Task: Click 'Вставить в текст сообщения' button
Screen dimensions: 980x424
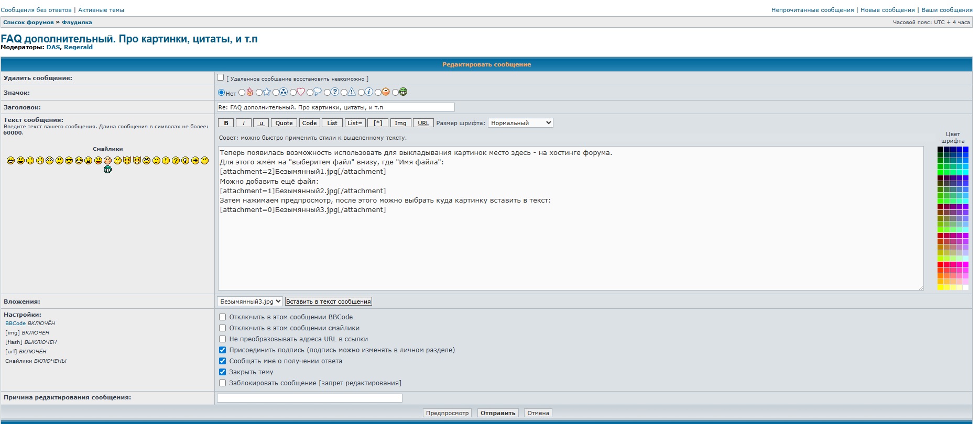Action: coord(329,302)
